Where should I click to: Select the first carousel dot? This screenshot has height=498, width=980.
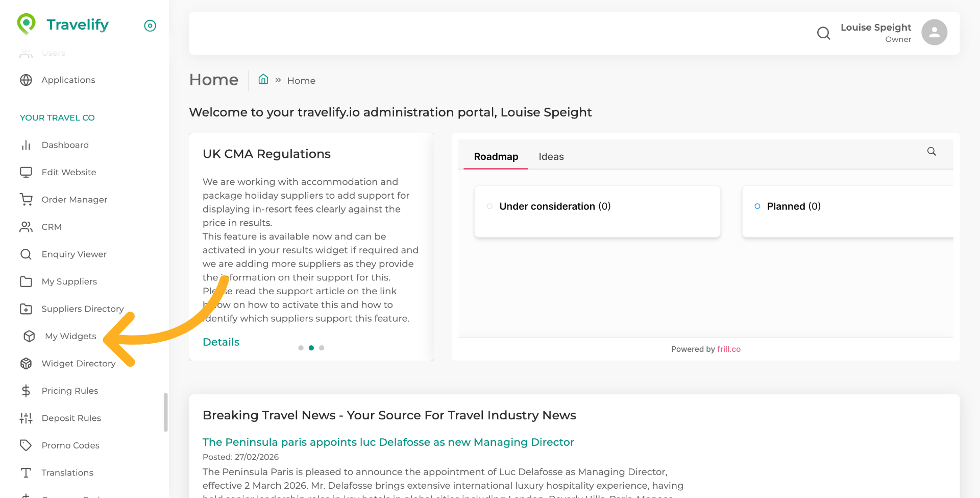[x=301, y=348]
